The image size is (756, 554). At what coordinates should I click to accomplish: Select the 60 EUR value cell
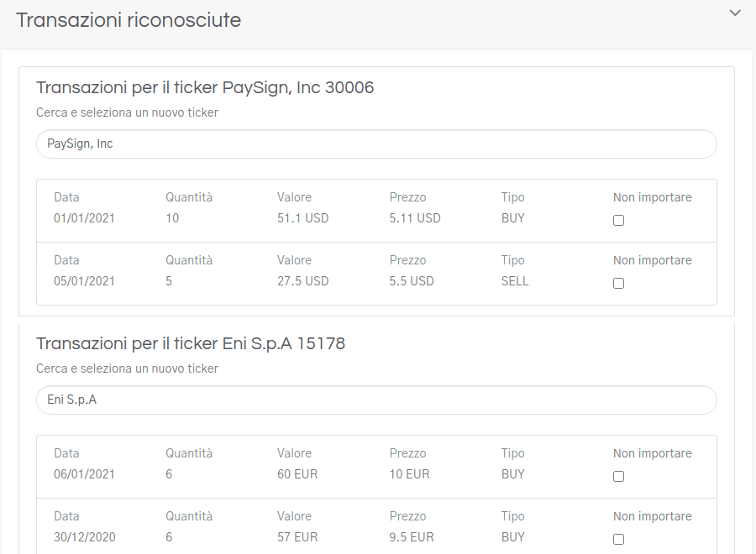click(297, 474)
